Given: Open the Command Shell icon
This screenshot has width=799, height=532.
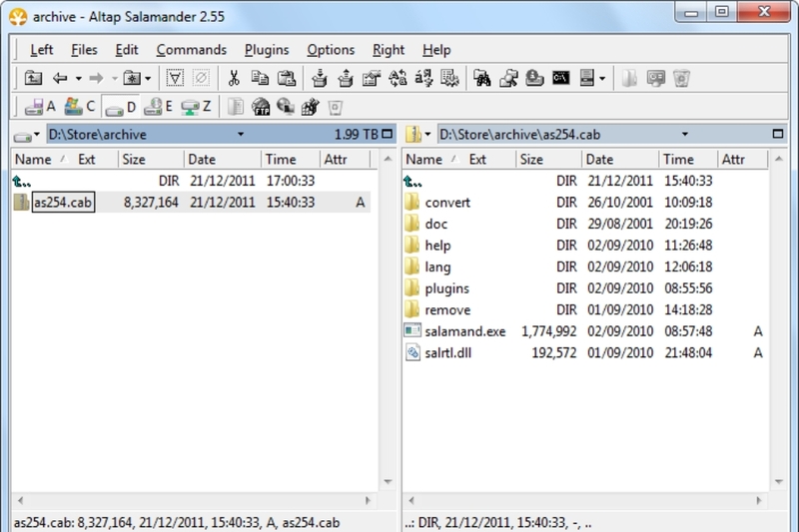Looking at the screenshot, I should (561, 78).
